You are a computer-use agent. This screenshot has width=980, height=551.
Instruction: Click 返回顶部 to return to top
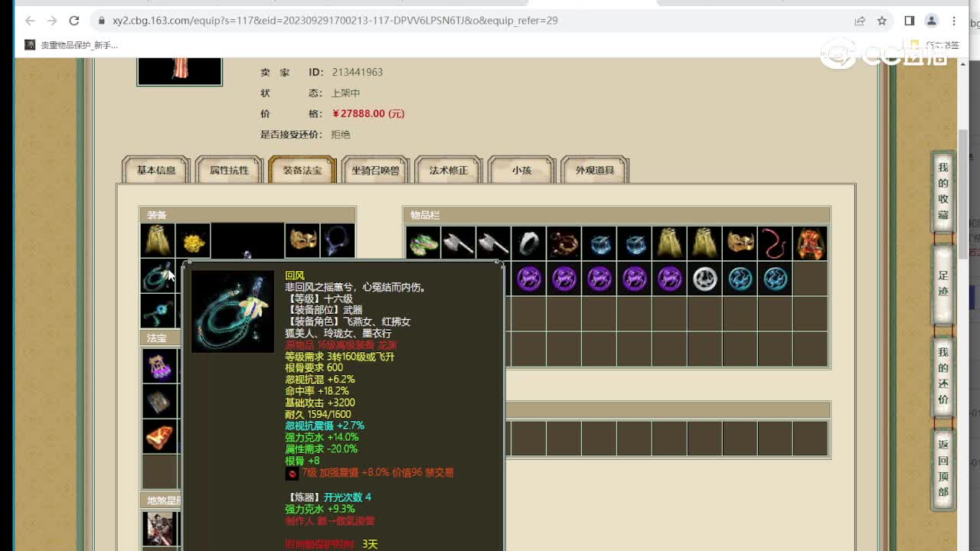coord(943,468)
